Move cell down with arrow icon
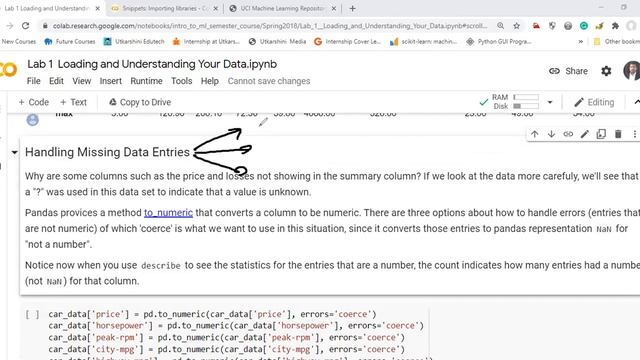The image size is (640, 360). (x=551, y=134)
